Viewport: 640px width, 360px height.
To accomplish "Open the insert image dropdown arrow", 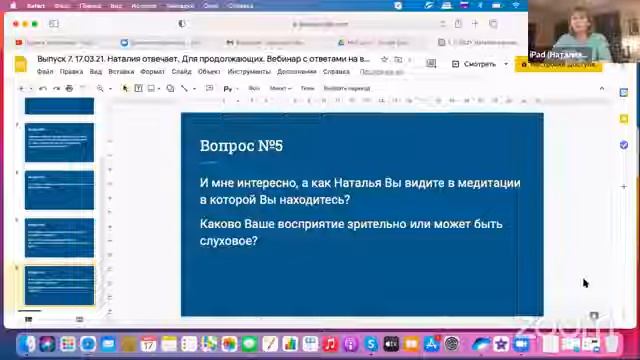I will [x=159, y=89].
